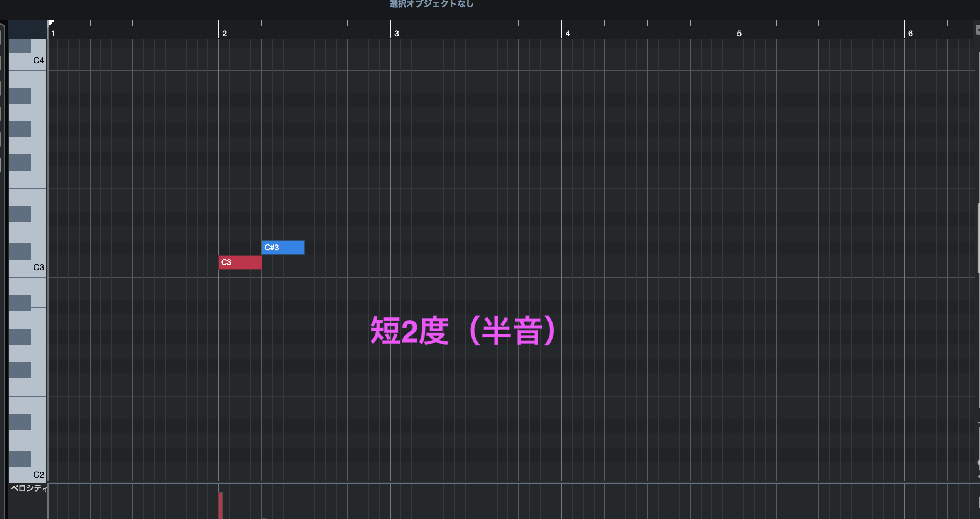The width and height of the screenshot is (980, 519).
Task: Jump to bar 4 in ruler
Action: click(x=568, y=33)
